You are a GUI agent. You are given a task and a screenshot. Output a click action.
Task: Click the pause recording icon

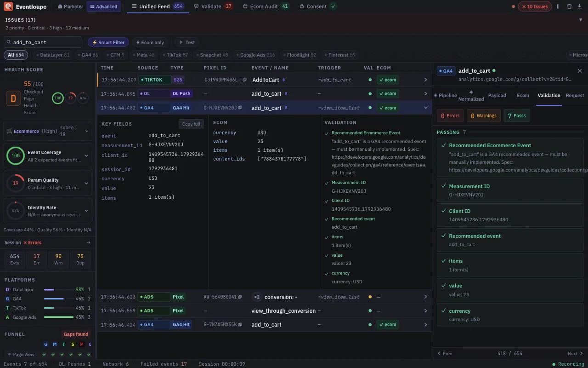coord(558,6)
